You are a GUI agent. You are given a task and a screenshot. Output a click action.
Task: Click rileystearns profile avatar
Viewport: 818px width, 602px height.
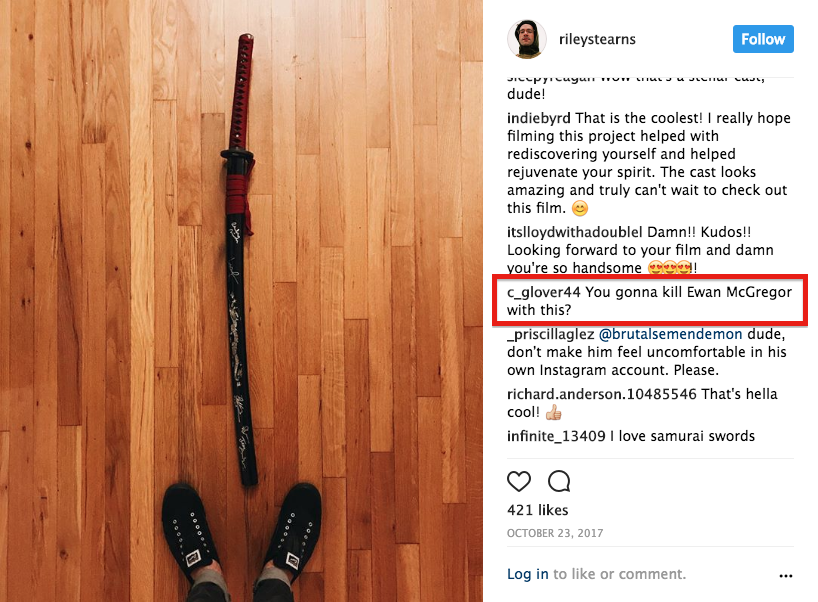(x=526, y=39)
